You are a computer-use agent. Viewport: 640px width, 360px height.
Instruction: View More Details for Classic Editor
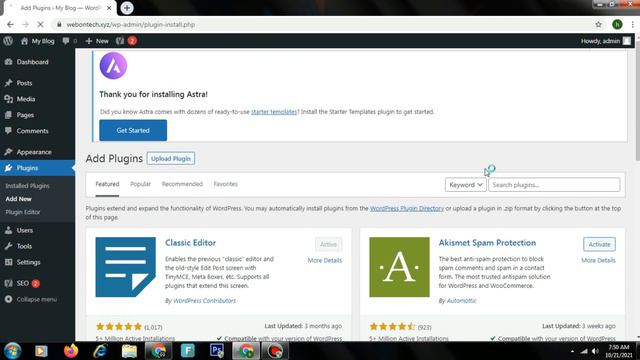pos(325,260)
